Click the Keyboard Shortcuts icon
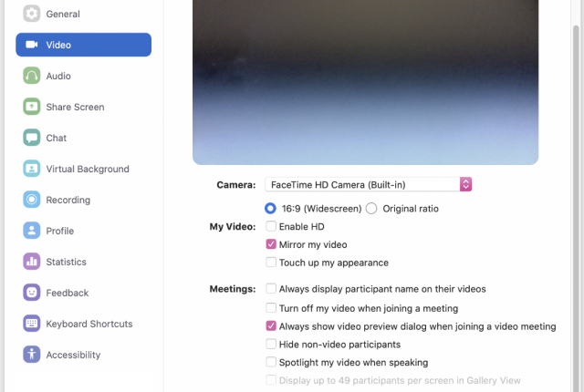The image size is (584, 392). tap(32, 324)
